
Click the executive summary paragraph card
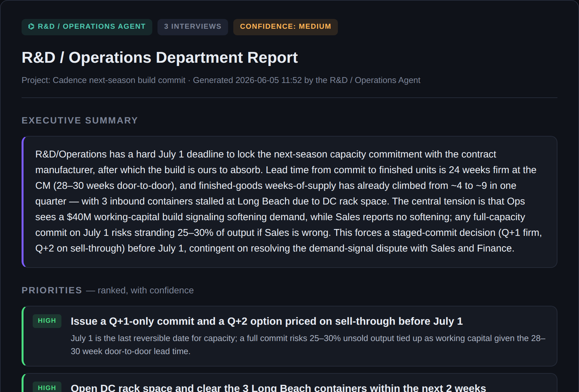(x=289, y=202)
